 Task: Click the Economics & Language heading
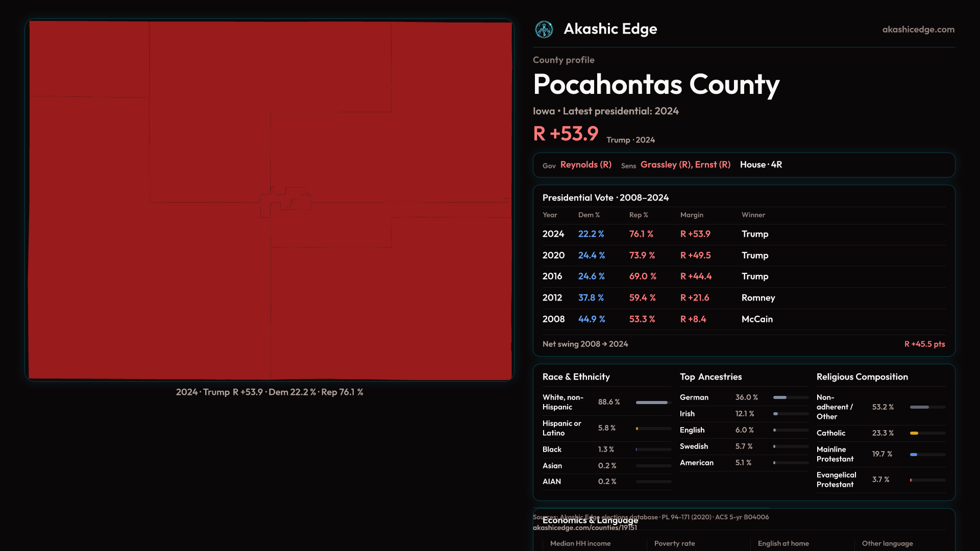(x=590, y=521)
